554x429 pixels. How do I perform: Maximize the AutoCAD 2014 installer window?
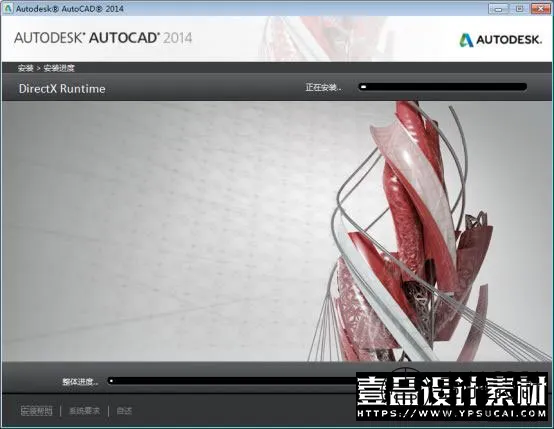(519, 9)
